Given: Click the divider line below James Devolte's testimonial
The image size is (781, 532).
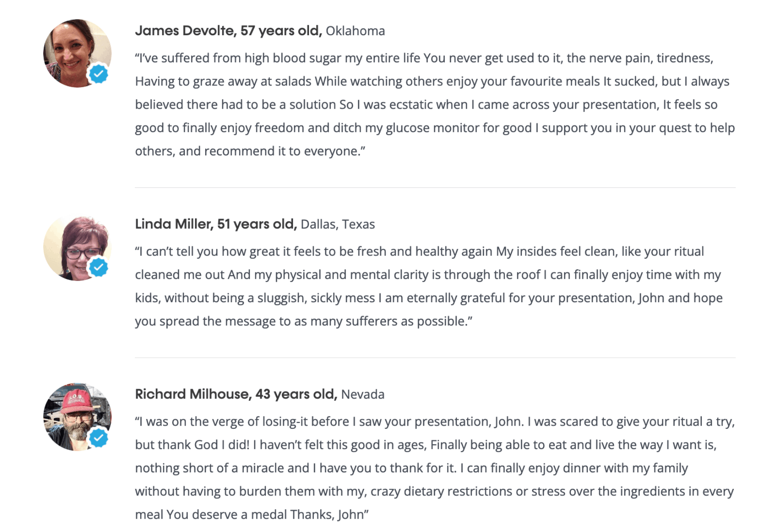Looking at the screenshot, I should coord(435,187).
